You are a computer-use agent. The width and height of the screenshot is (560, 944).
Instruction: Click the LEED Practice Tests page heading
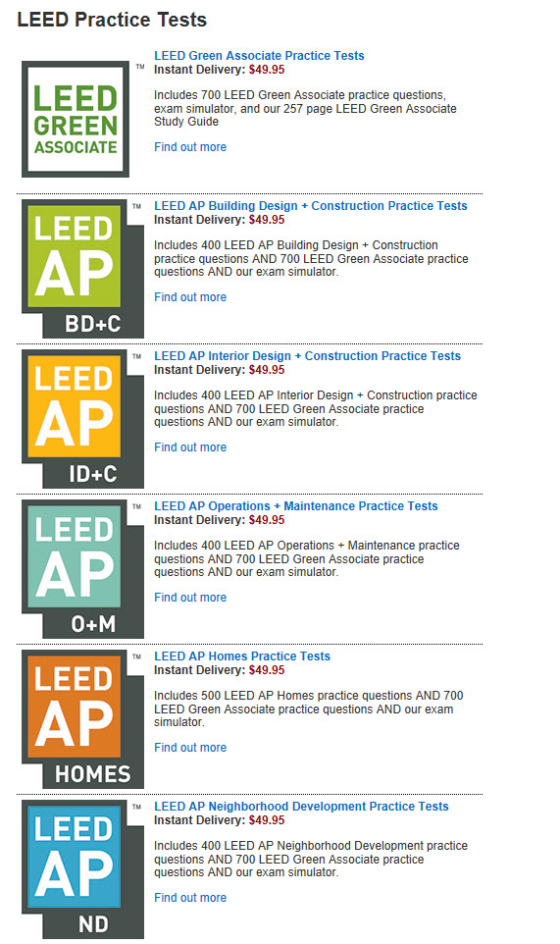click(112, 20)
